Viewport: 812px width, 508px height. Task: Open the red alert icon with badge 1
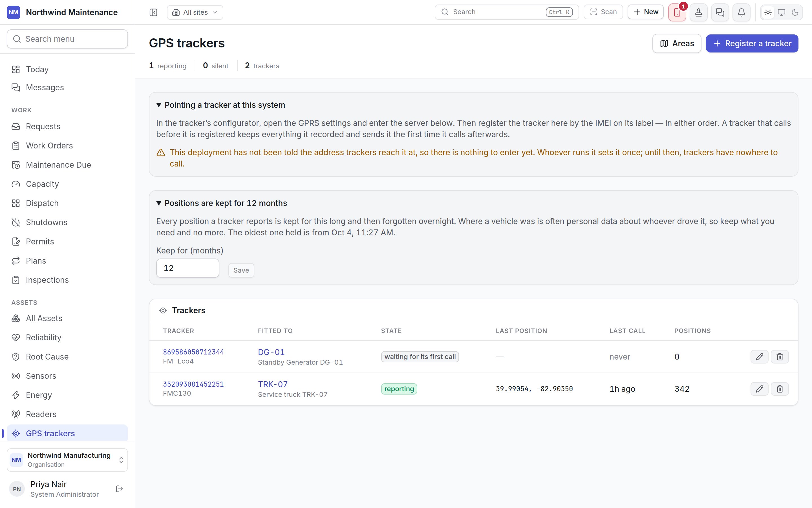point(677,12)
